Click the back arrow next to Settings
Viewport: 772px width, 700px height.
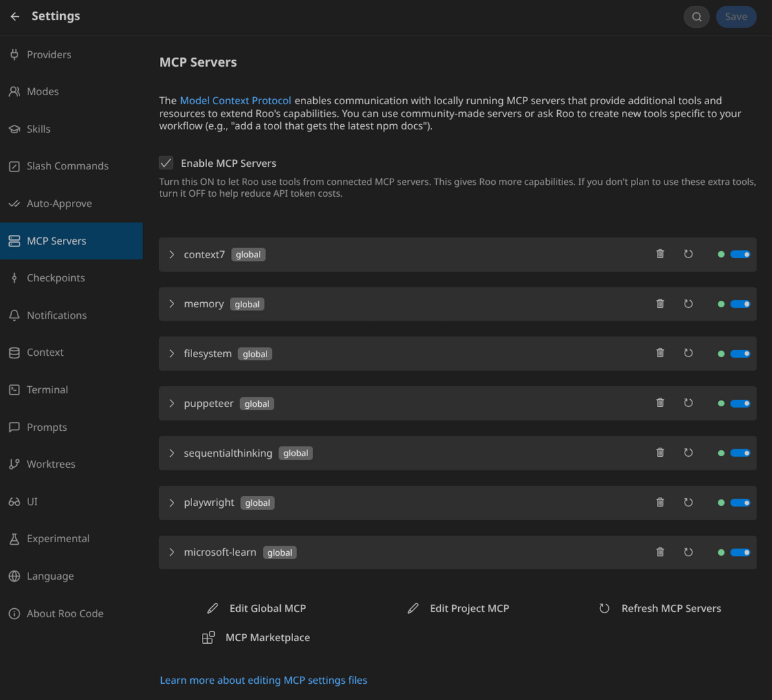pyautogui.click(x=15, y=17)
